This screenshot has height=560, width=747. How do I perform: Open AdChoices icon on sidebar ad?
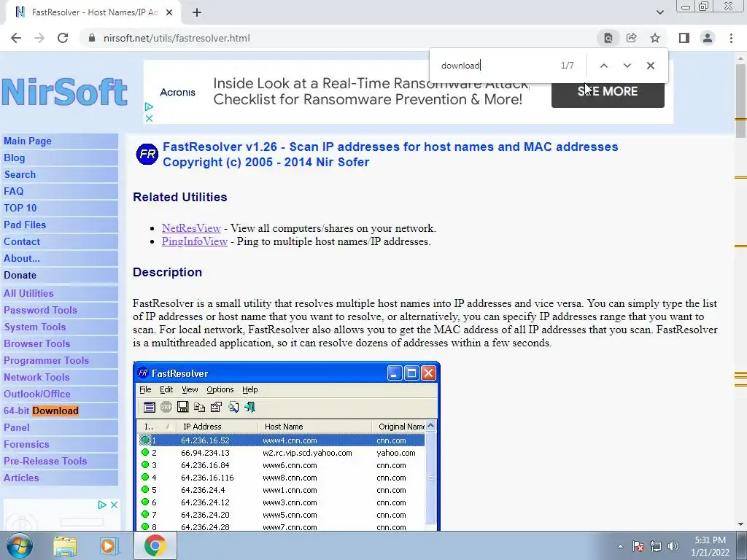[102, 505]
